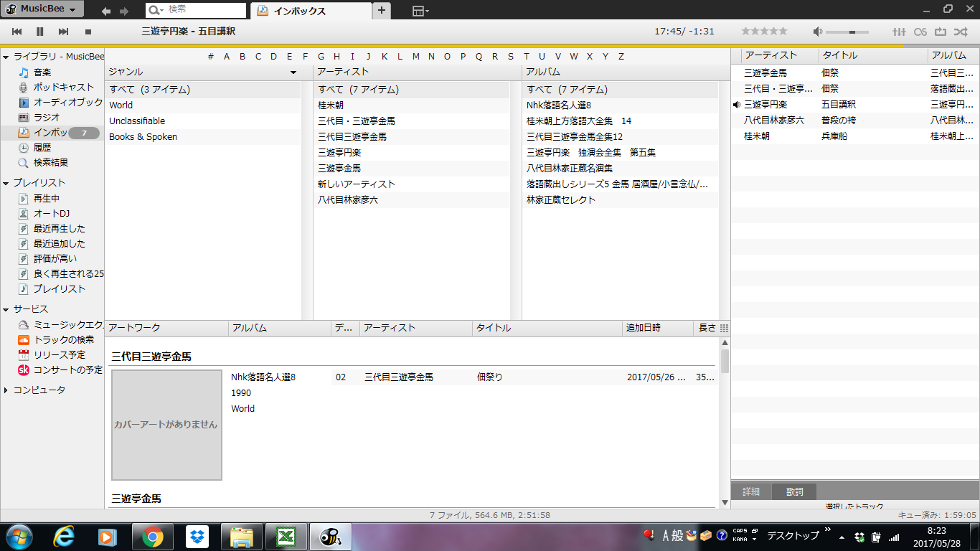Open 音楽 in the library sidebar

[42, 72]
